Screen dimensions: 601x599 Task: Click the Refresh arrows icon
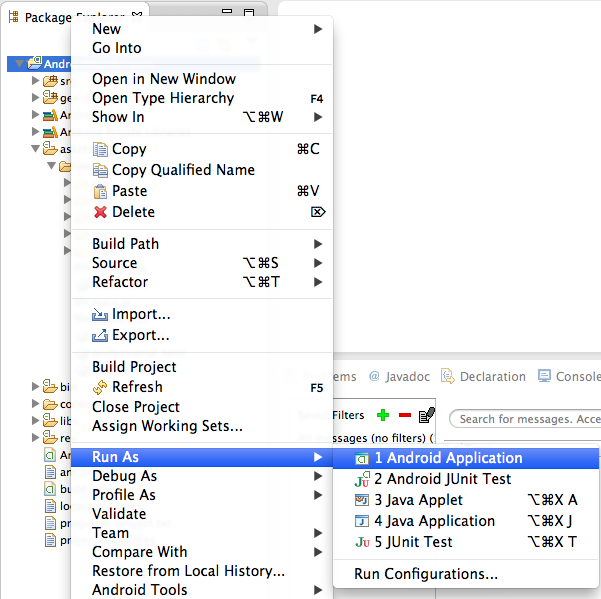click(x=100, y=387)
